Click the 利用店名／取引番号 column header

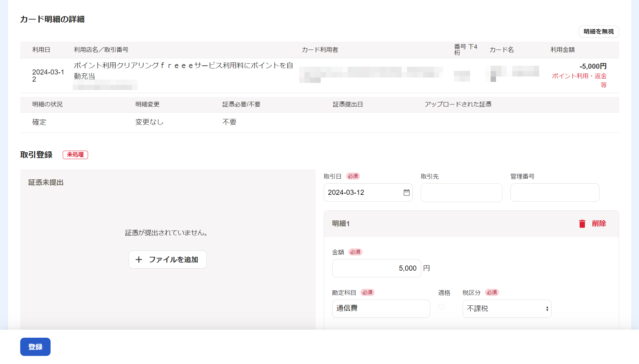click(101, 50)
